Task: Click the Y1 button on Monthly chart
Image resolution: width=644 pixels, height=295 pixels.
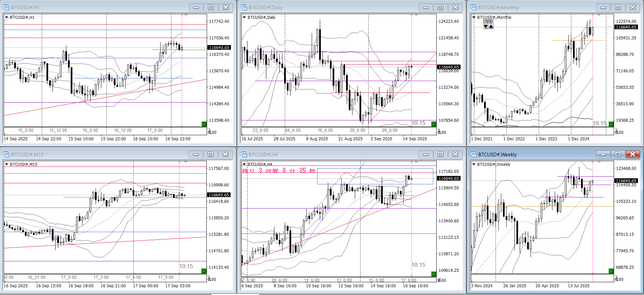Action: point(488,22)
